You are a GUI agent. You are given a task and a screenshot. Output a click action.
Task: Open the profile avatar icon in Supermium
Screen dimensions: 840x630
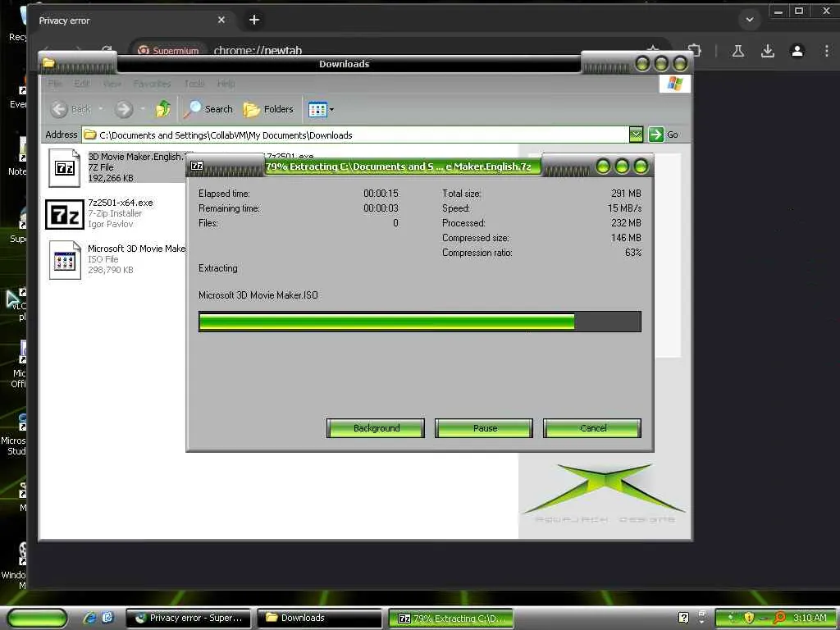pyautogui.click(x=797, y=51)
